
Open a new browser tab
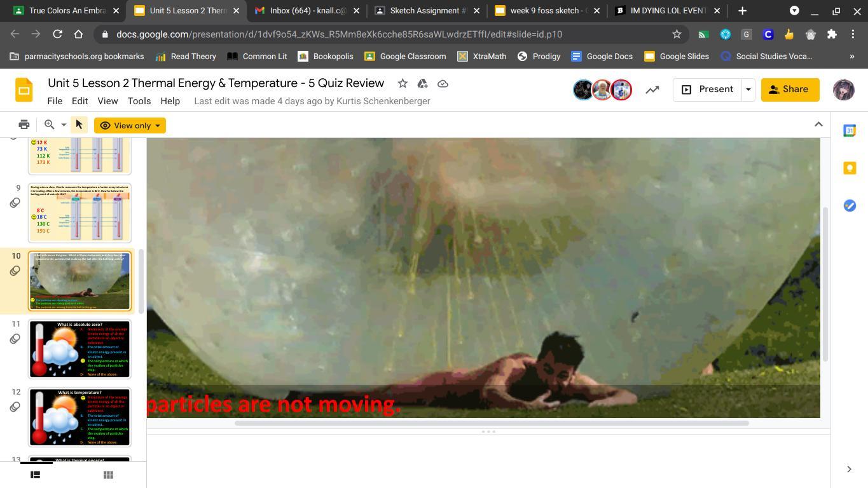(742, 11)
